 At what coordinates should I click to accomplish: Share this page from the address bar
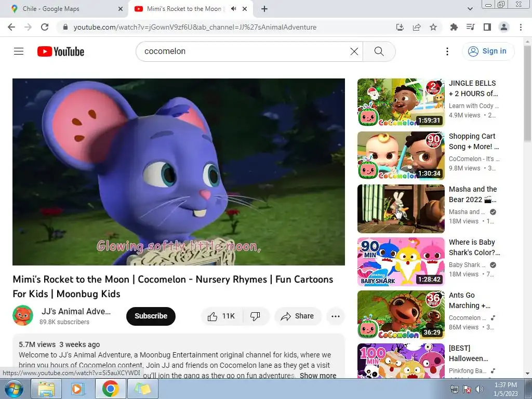tap(417, 27)
